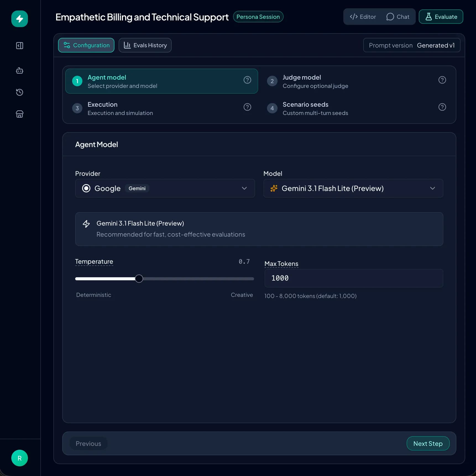
Task: Switch to the Editor view
Action: click(363, 17)
